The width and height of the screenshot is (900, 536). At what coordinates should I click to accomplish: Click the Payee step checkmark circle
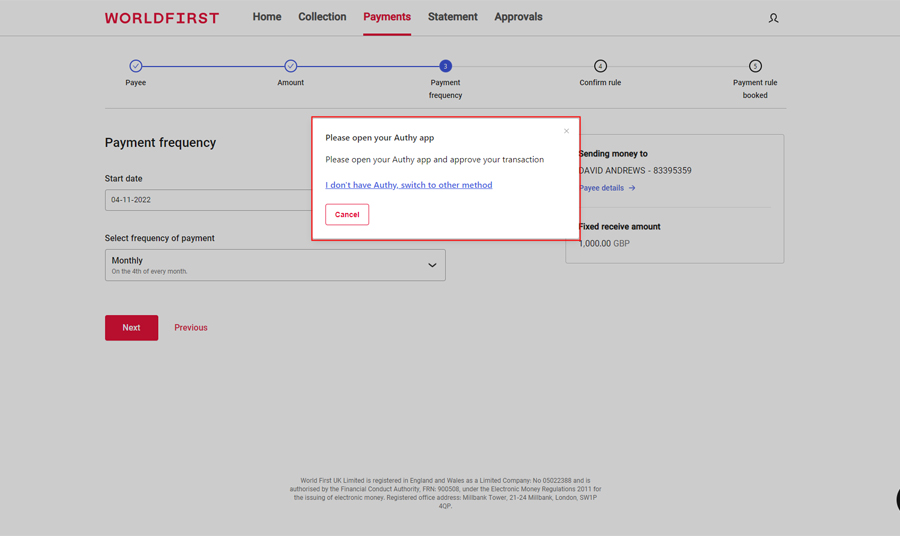(136, 66)
